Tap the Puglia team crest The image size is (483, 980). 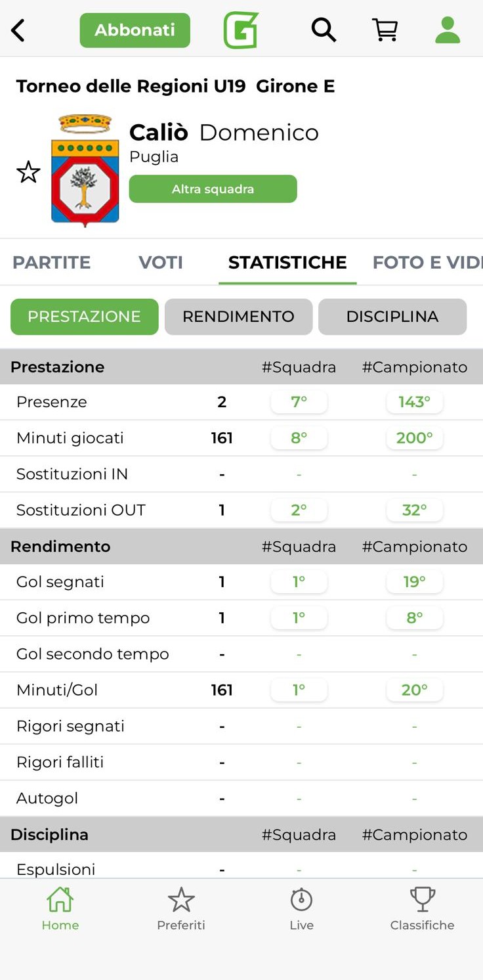point(85,171)
